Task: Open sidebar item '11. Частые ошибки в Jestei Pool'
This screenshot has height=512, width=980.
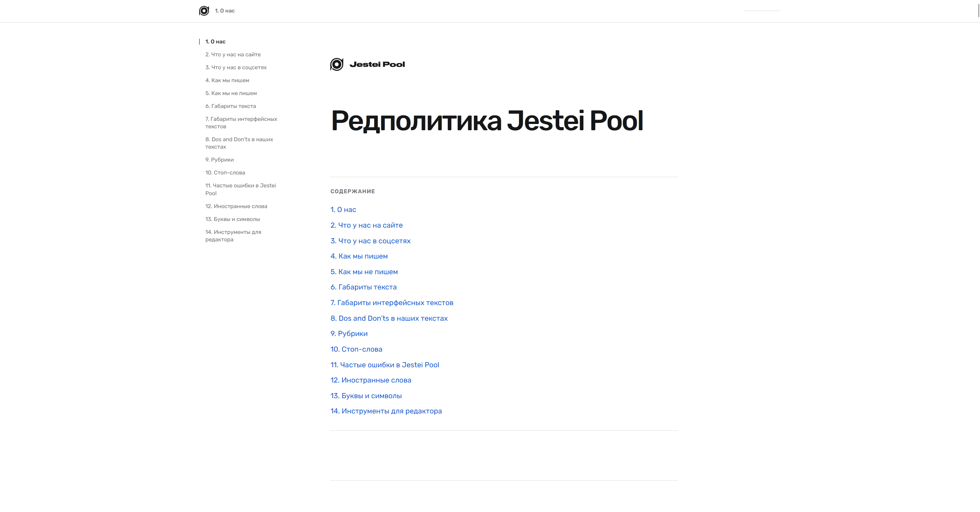Action: pos(241,189)
